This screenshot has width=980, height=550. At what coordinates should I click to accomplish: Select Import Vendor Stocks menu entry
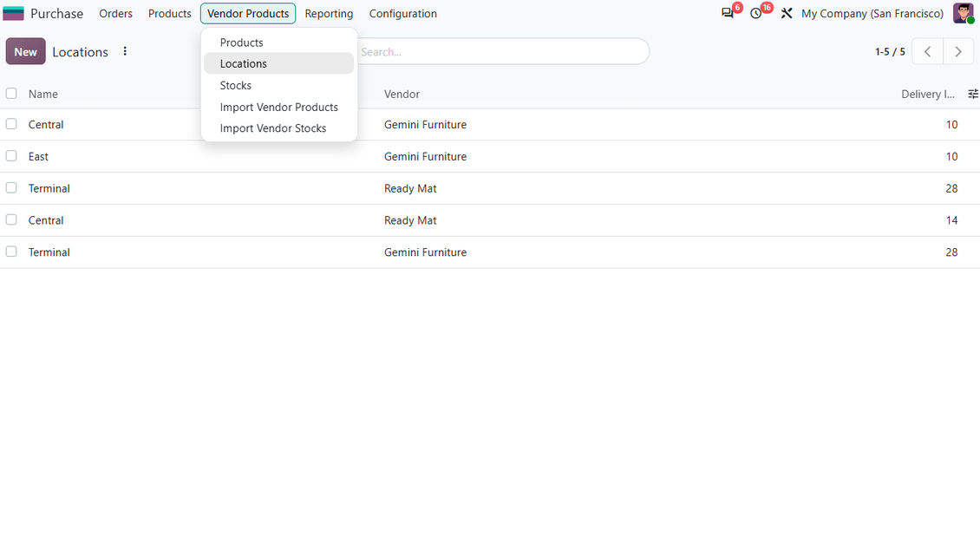tap(278, 128)
